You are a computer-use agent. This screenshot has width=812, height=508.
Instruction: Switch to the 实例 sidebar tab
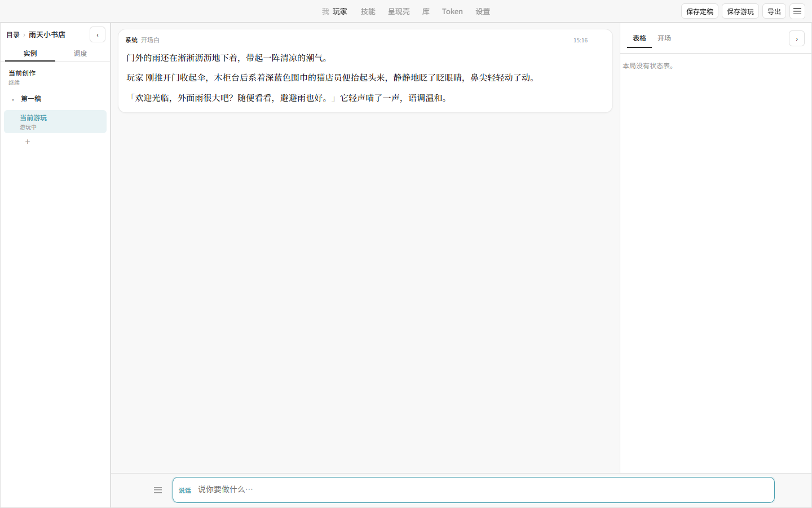pos(30,54)
